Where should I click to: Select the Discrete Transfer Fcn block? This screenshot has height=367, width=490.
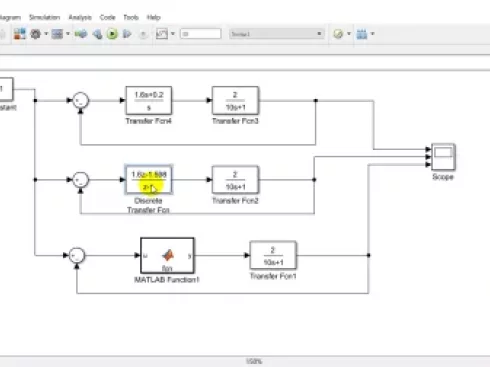click(149, 180)
